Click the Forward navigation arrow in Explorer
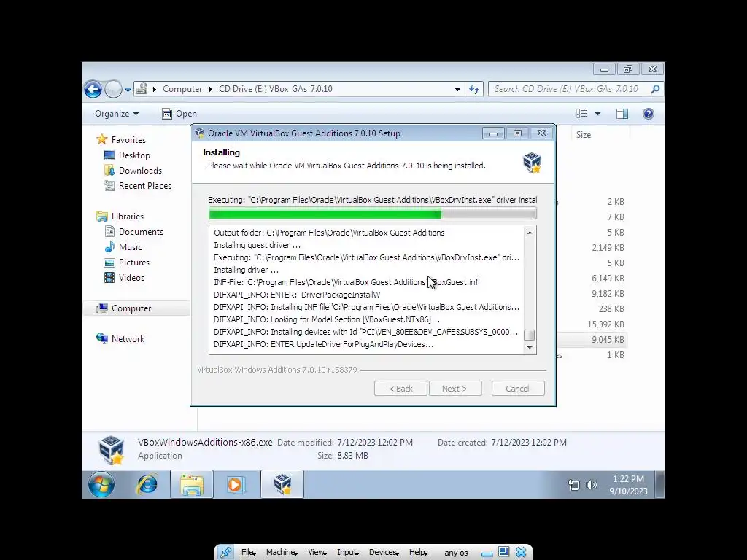The height and width of the screenshot is (560, 747). [113, 89]
